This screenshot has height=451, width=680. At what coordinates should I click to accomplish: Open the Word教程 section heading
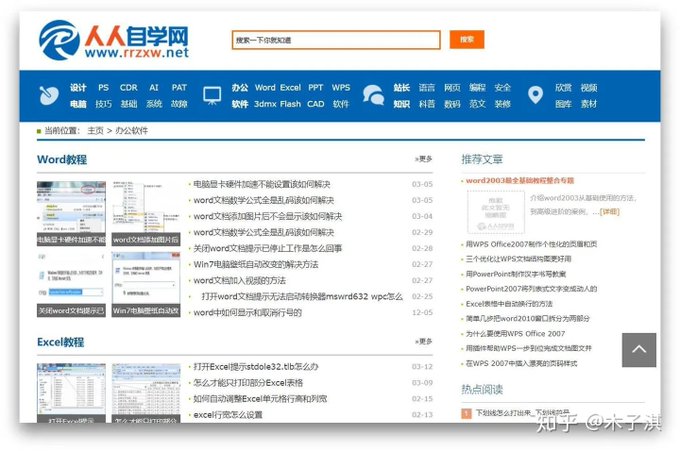tap(62, 160)
